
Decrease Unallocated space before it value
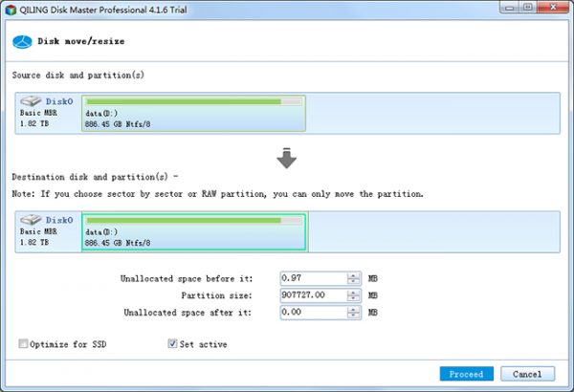point(353,281)
